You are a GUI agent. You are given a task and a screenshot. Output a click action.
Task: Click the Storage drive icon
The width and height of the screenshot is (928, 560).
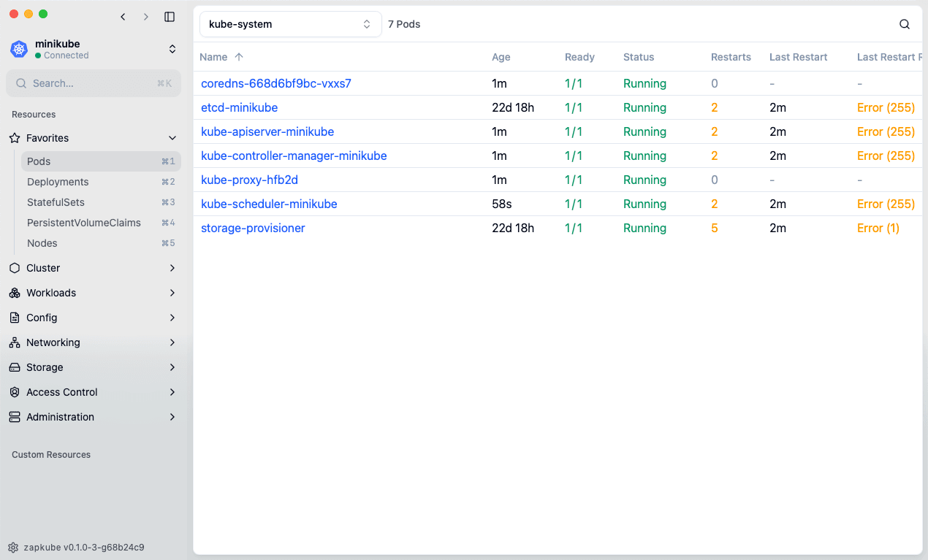[x=14, y=367]
